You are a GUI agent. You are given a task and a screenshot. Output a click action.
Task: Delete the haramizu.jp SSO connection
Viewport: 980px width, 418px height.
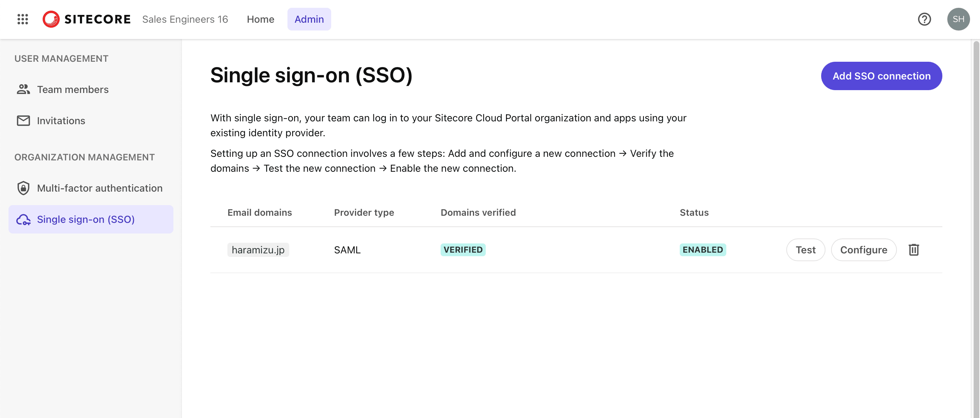click(914, 250)
